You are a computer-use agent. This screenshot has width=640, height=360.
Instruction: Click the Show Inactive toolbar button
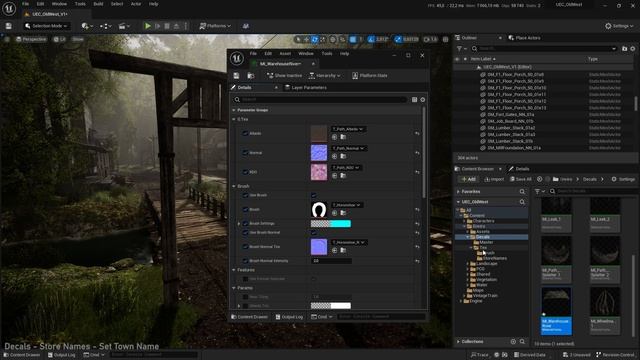click(284, 76)
